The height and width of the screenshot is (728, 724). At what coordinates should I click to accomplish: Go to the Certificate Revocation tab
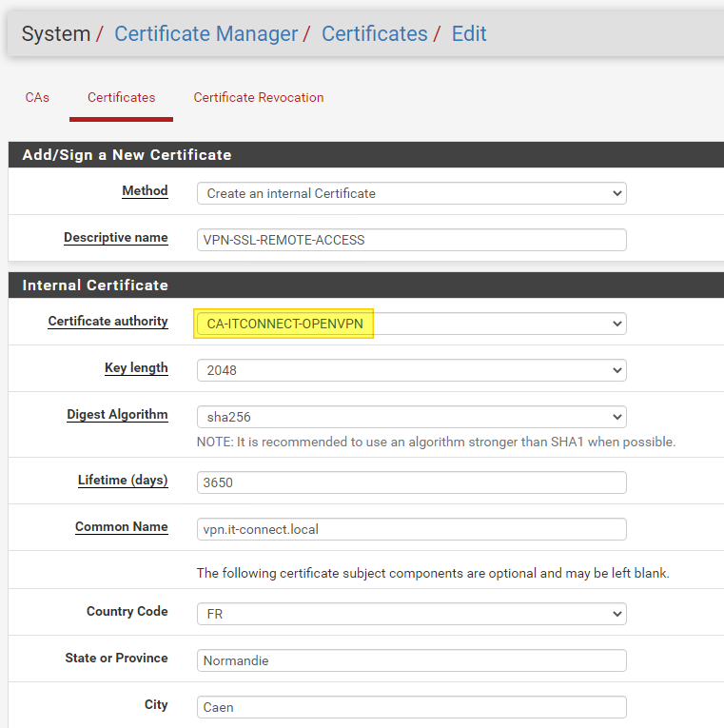[259, 97]
